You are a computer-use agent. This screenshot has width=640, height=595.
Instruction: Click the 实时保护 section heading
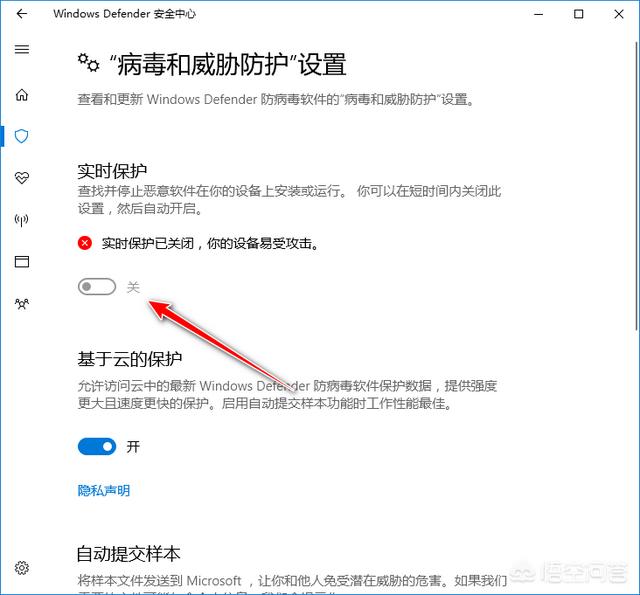(x=112, y=171)
